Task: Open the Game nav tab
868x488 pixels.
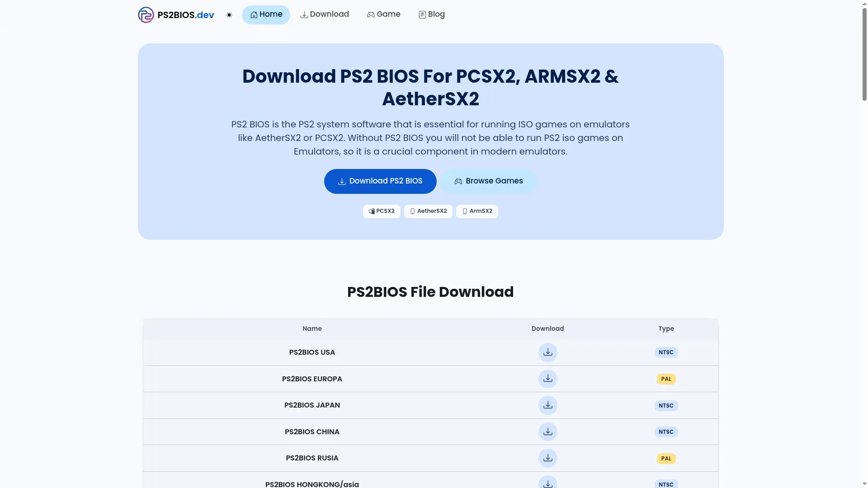Action: tap(383, 14)
